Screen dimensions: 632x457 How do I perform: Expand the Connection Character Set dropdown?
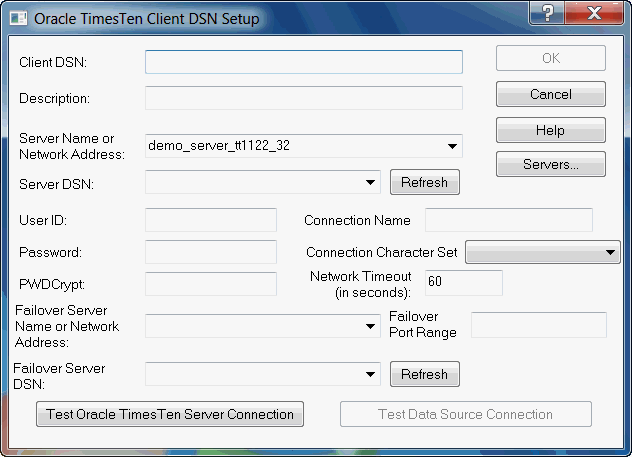[611, 252]
